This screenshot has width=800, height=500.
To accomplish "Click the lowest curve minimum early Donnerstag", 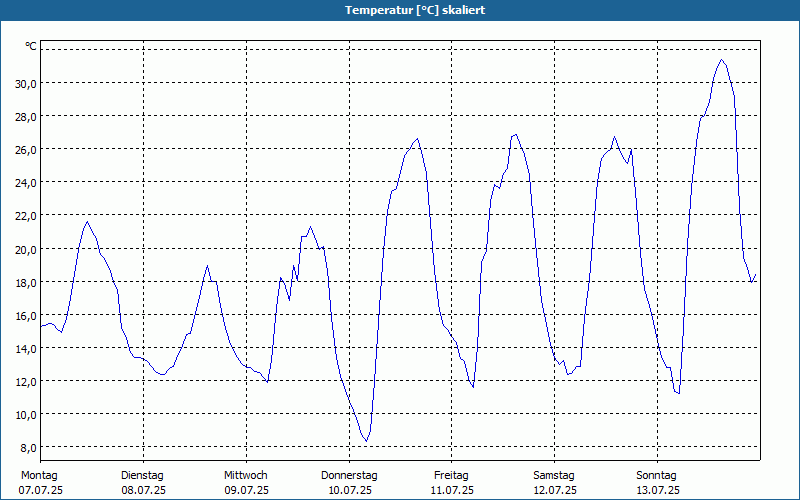I will (x=366, y=441).
